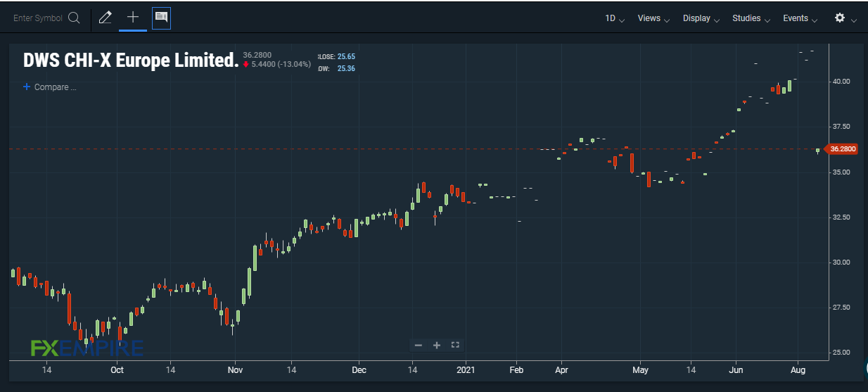868x392 pixels.
Task: Select the pencil drawing tool
Action: coord(106,18)
